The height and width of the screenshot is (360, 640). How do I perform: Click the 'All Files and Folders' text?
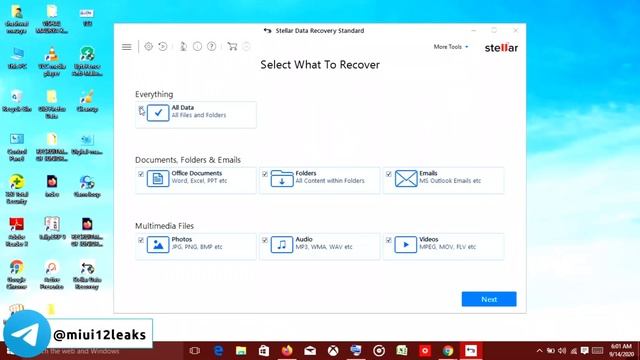(x=199, y=116)
